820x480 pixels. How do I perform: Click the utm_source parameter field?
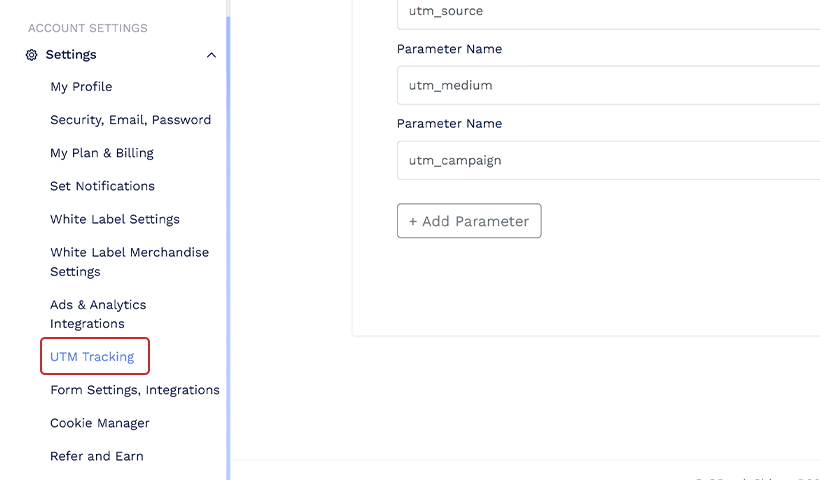(608, 13)
